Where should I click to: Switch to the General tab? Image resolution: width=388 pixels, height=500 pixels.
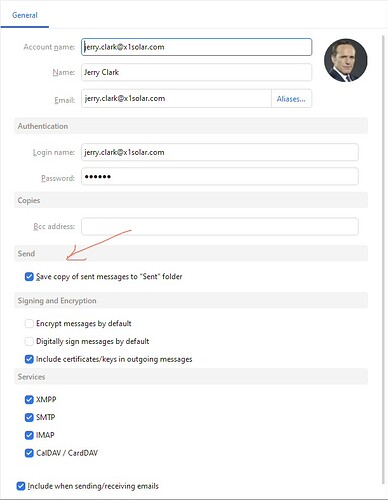[25, 15]
